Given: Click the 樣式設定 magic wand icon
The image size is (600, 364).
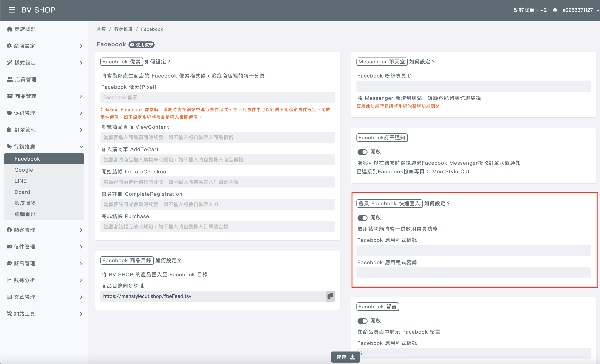Looking at the screenshot, I should tap(9, 63).
